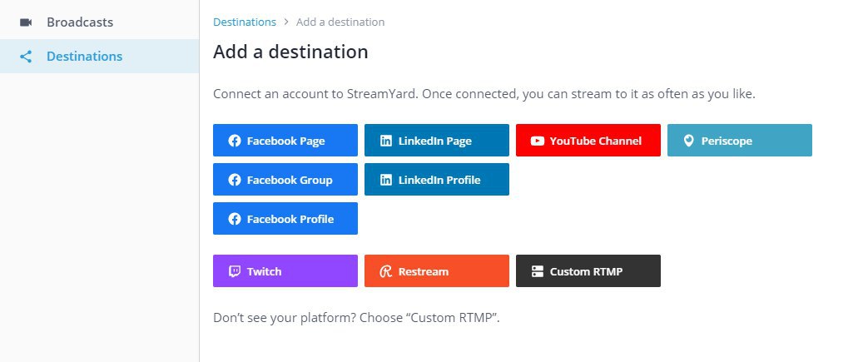
Task: Click the Twitch logo icon
Action: [235, 271]
